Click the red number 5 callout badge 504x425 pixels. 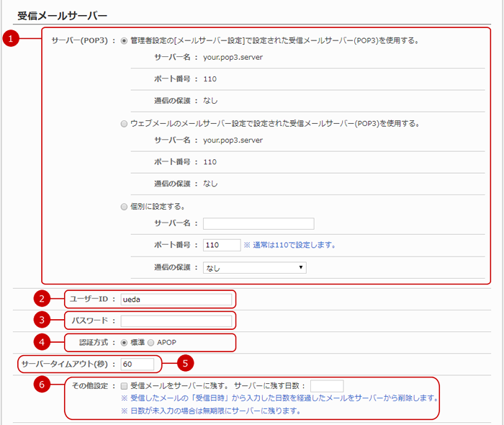click(184, 364)
